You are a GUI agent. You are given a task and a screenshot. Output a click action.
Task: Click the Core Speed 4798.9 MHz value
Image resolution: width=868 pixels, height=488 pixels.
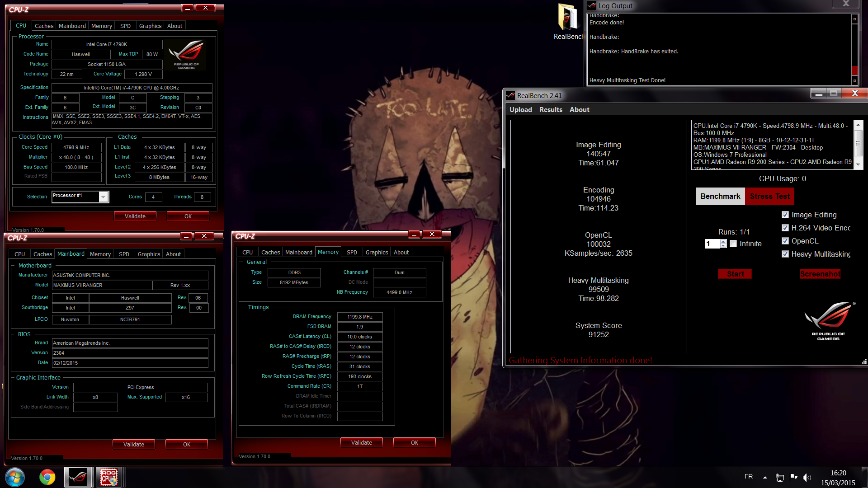click(x=76, y=147)
